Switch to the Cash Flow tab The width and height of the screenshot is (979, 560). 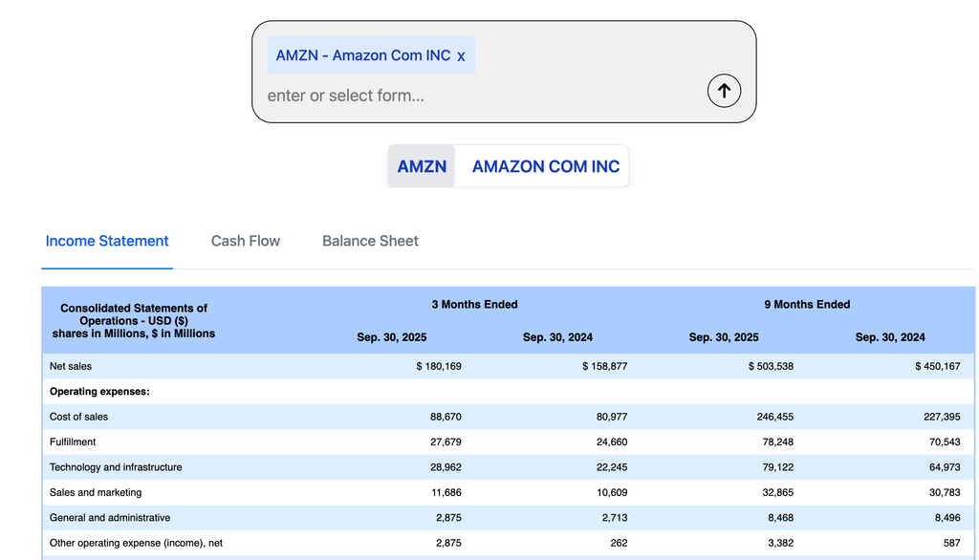point(245,241)
